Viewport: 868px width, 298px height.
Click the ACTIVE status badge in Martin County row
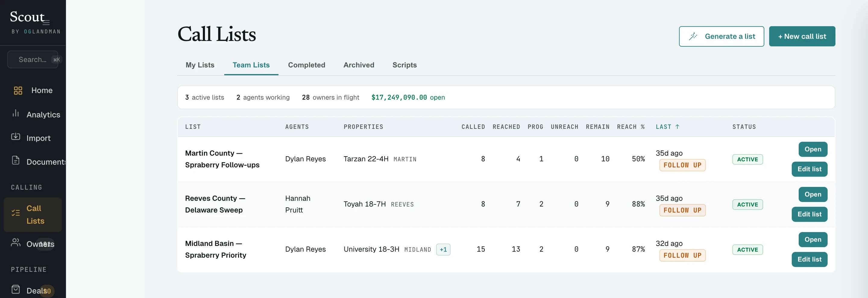tap(747, 160)
